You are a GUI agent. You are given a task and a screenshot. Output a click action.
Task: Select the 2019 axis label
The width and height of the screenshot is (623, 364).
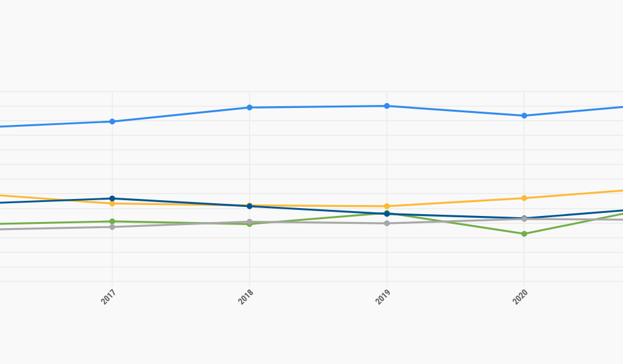[x=383, y=297]
